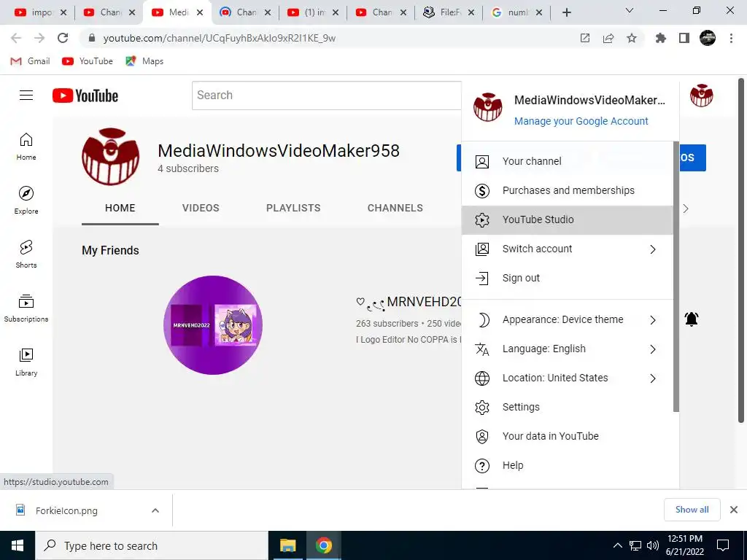Viewport: 747px width, 560px height.
Task: Switch to the Google 'numb' browser tab
Action: (516, 12)
